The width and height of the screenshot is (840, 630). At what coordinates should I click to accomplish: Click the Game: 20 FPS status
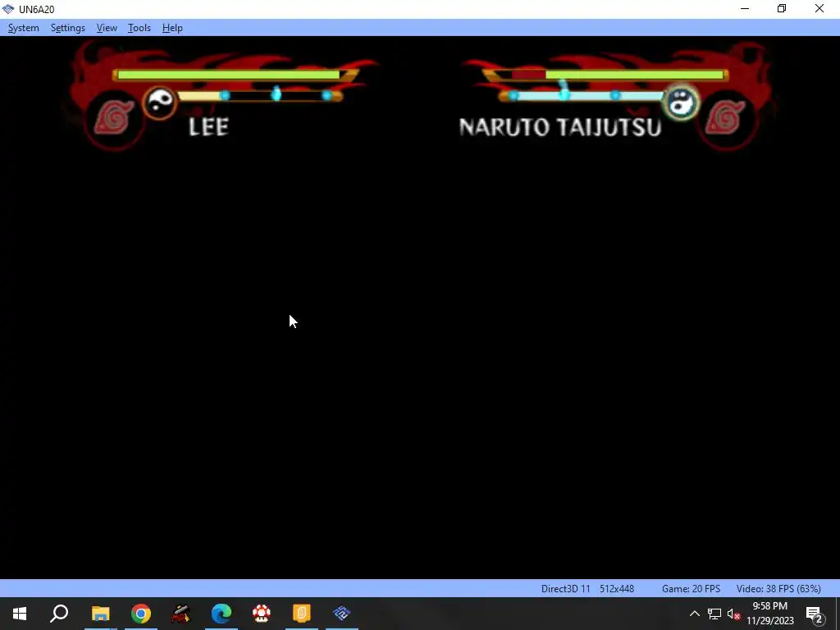coord(691,589)
